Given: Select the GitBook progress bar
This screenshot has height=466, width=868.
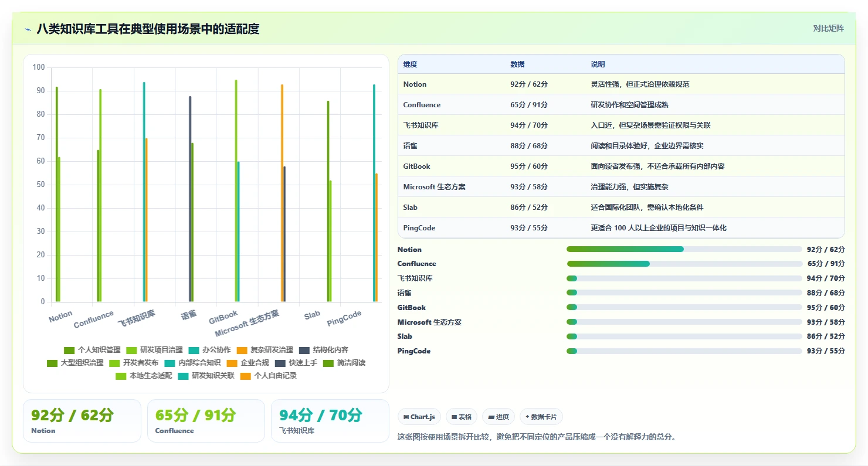Looking at the screenshot, I should point(684,307).
